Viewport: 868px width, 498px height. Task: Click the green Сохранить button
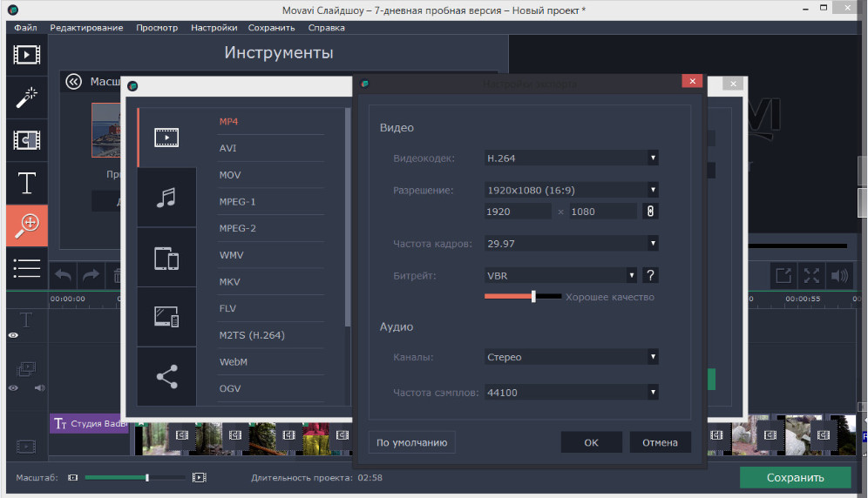click(x=795, y=477)
